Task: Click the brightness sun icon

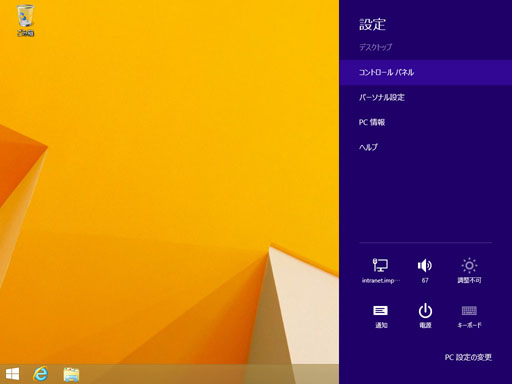Action: coord(469,265)
